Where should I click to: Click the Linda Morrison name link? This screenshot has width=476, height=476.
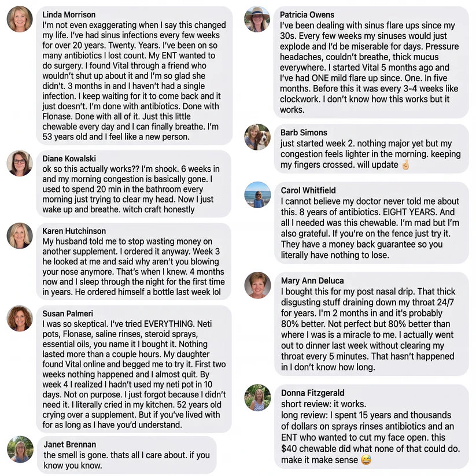point(69,14)
